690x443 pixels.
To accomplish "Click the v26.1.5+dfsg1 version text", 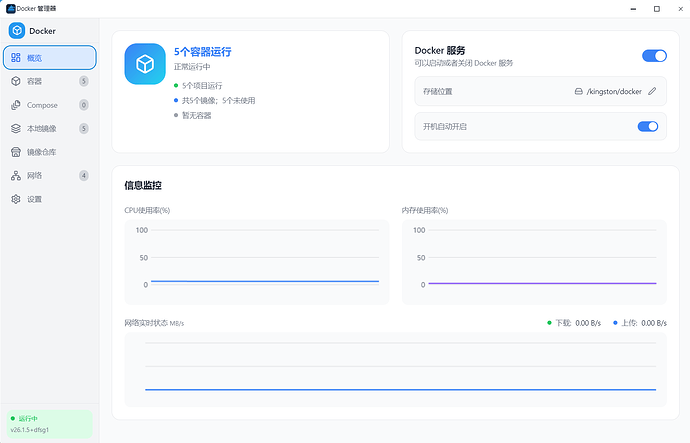I will point(29,430).
